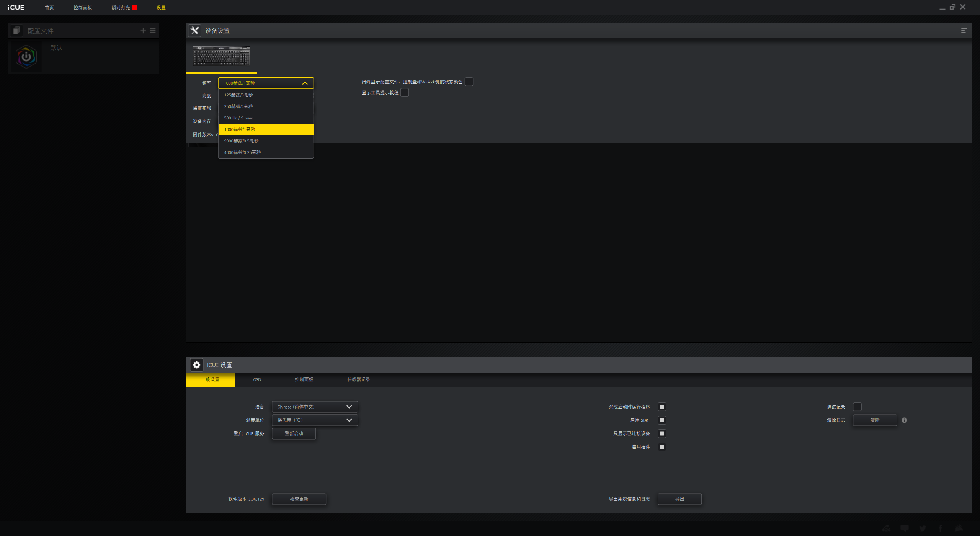Click the default profile iCUE logo icon
The height and width of the screenshot is (536, 980).
coord(26,57)
